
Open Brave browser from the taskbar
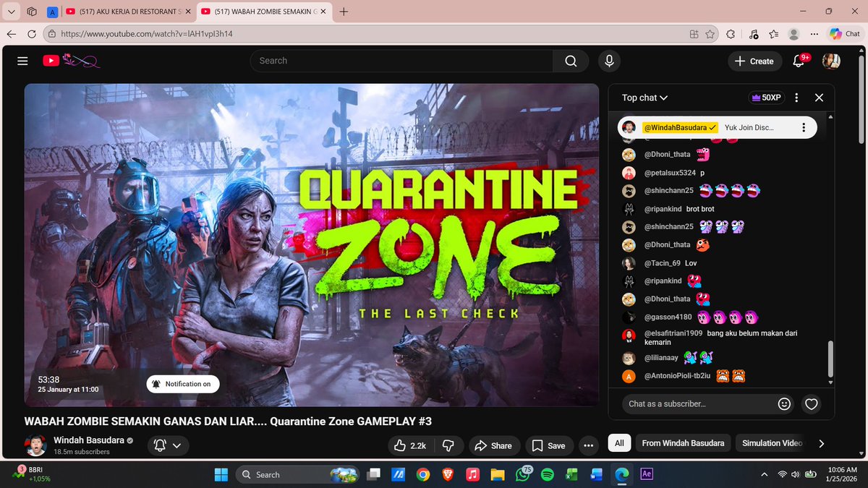click(448, 474)
